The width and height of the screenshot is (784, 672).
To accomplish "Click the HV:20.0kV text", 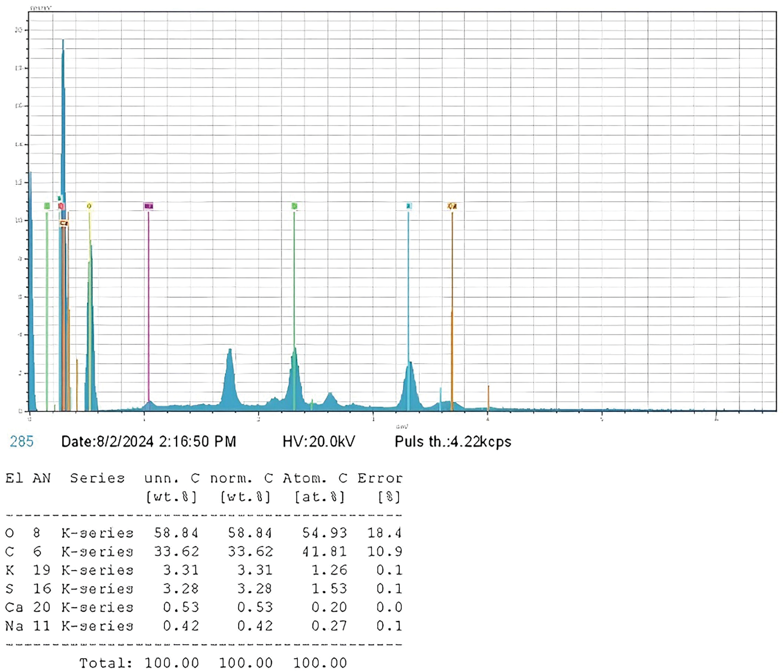I will pyautogui.click(x=319, y=442).
